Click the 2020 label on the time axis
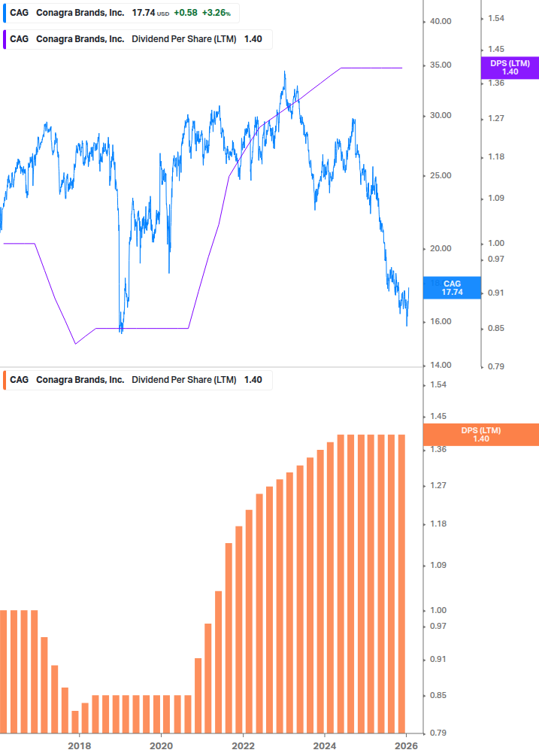Screen dimensions: 539x756 [161, 746]
